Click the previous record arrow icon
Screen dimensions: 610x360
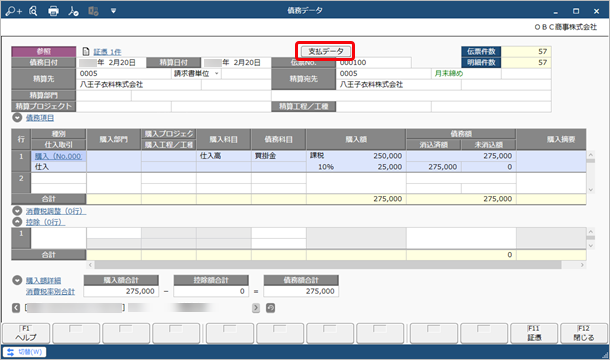[16, 308]
